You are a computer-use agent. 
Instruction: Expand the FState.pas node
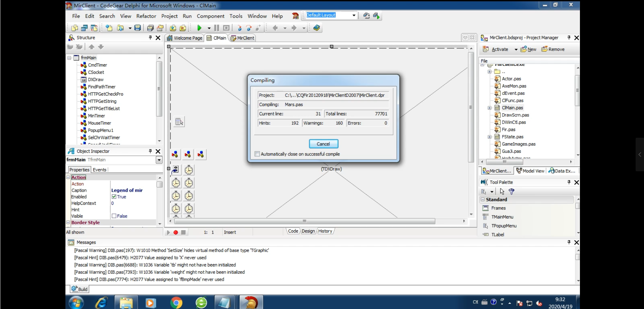click(489, 137)
